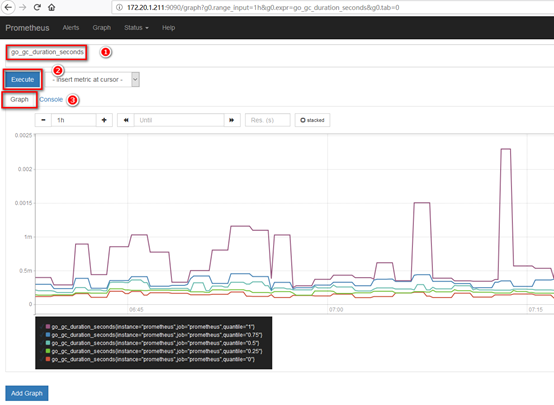Click the Execute button

point(23,80)
